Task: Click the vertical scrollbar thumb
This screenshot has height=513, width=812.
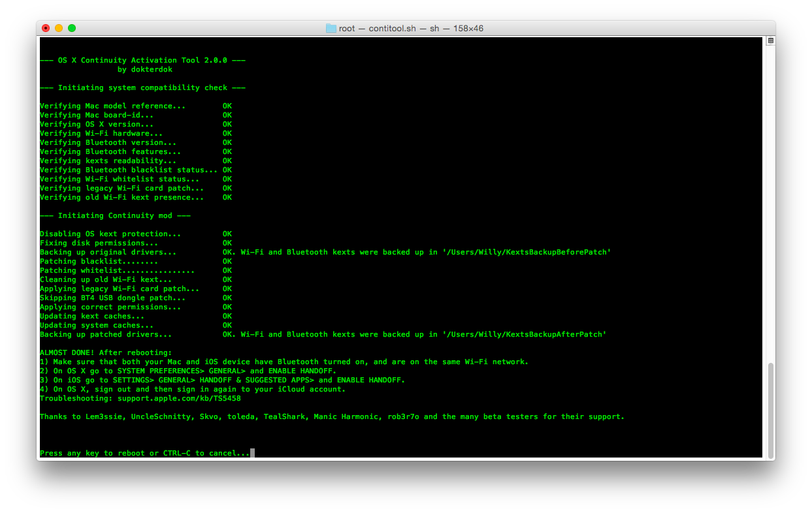Action: click(770, 409)
